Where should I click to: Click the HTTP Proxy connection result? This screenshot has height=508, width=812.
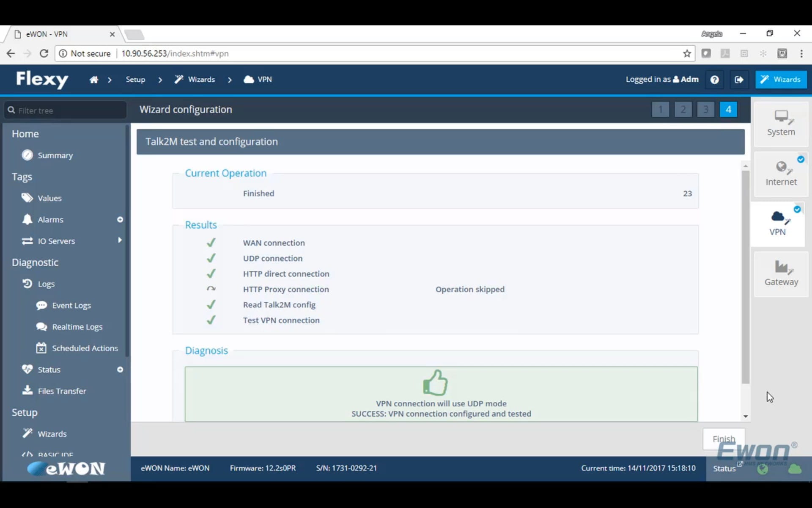pyautogui.click(x=286, y=289)
